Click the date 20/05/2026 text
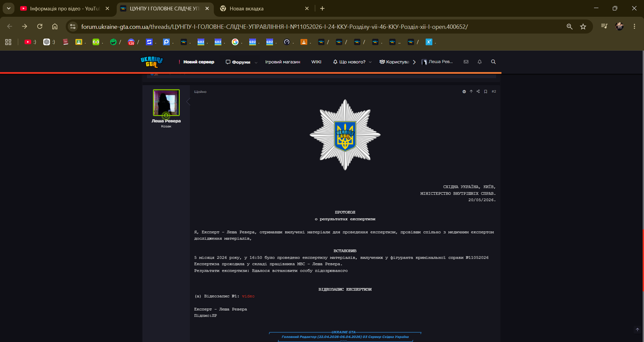The width and height of the screenshot is (644, 342). click(x=482, y=200)
